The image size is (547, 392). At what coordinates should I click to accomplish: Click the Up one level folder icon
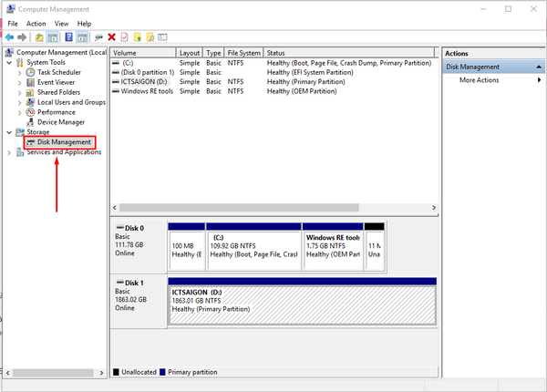(x=39, y=37)
